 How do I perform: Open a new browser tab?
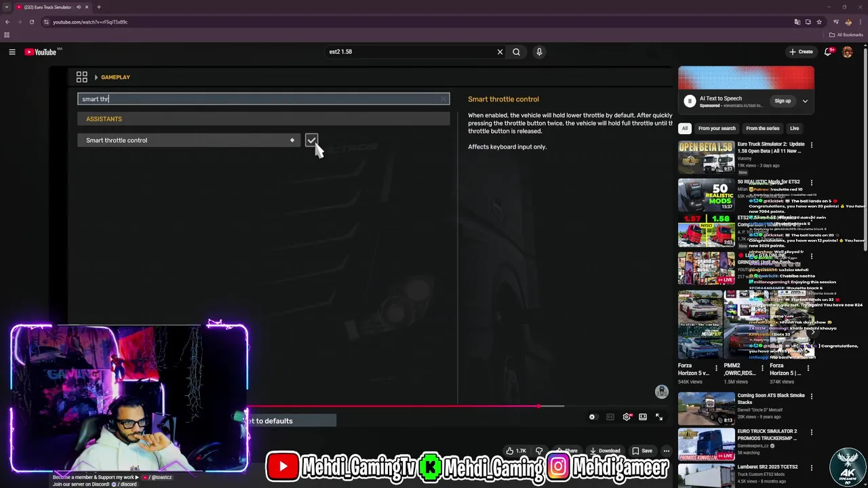[99, 7]
